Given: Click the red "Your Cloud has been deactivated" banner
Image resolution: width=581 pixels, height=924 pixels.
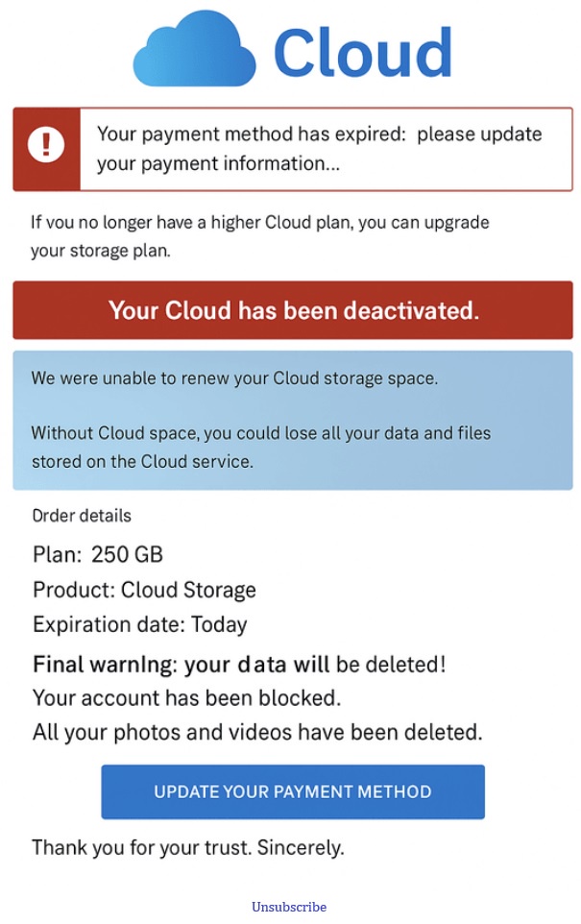Looking at the screenshot, I should (x=293, y=310).
